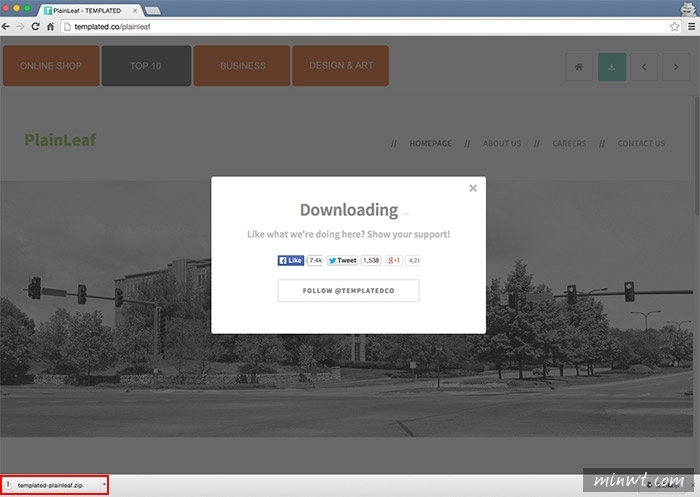Open the BUSINESS category
Image resolution: width=700 pixels, height=497 pixels.
coord(242,66)
